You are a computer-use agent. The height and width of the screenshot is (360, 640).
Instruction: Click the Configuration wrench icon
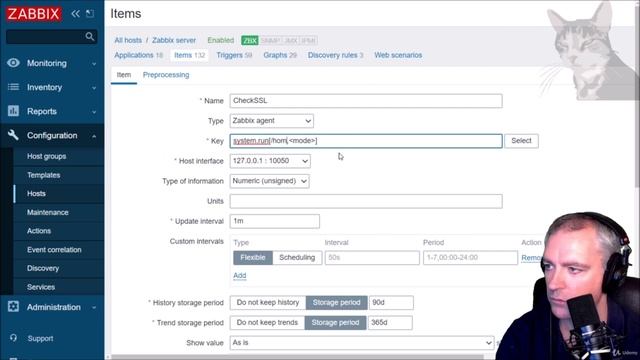coord(13,135)
